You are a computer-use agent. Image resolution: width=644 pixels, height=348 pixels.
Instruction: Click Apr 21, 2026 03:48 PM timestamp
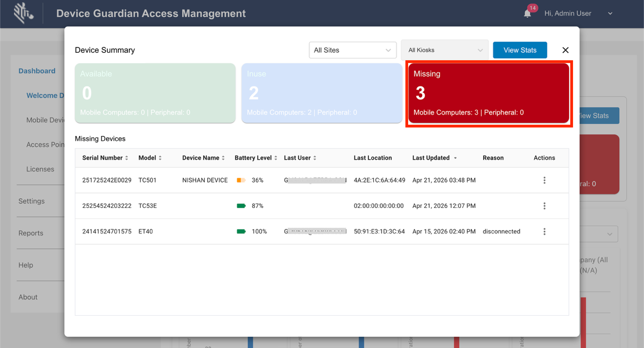444,180
